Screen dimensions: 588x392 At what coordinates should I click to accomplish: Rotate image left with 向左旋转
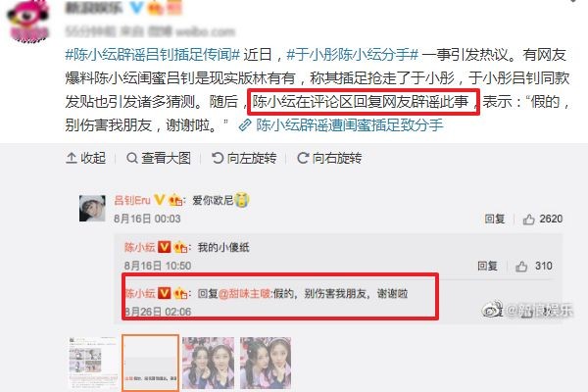click(x=244, y=159)
